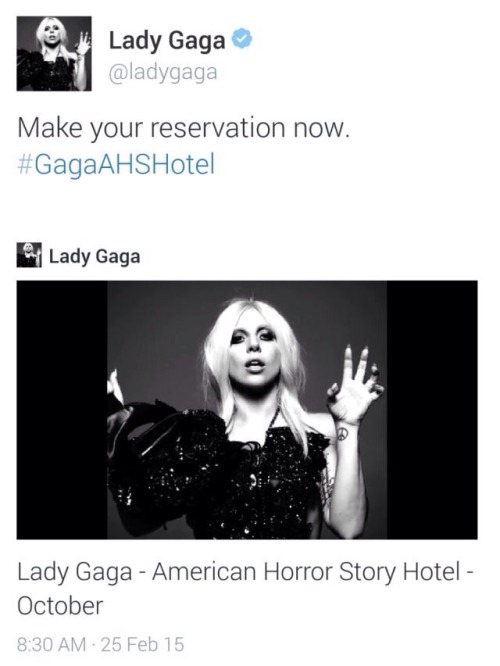Tap the left black bar of the video

[x=62, y=410]
